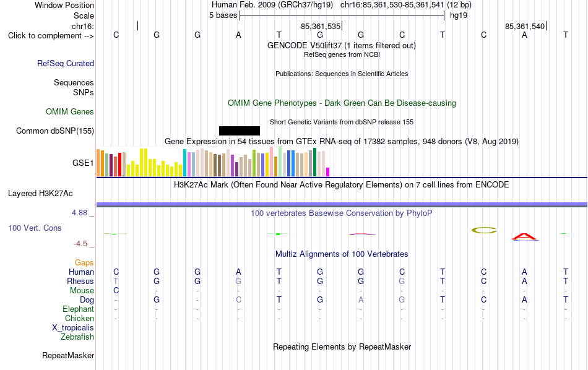Click Gene Expression in 54 tissues title
The image size is (588, 370).
[342, 141]
